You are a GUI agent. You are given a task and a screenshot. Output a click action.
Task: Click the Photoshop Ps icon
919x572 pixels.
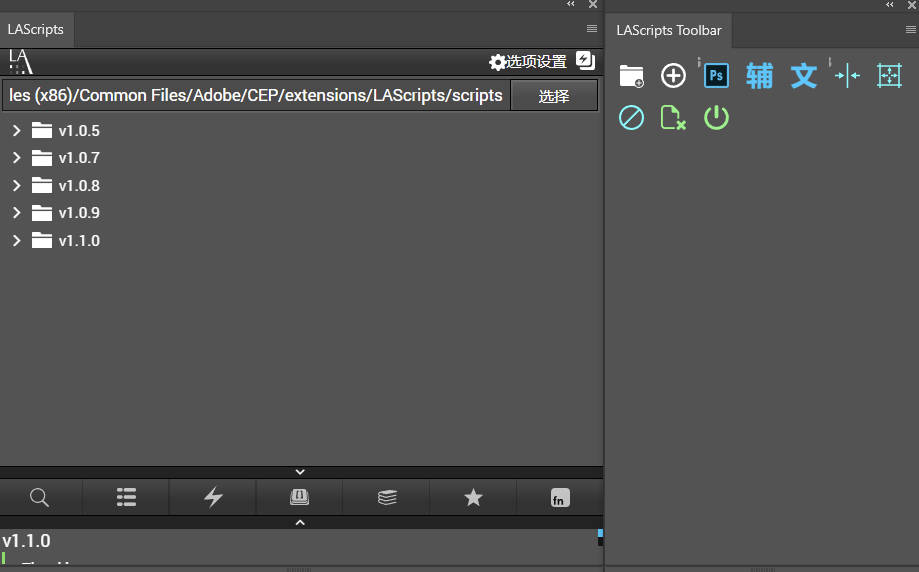tap(716, 76)
